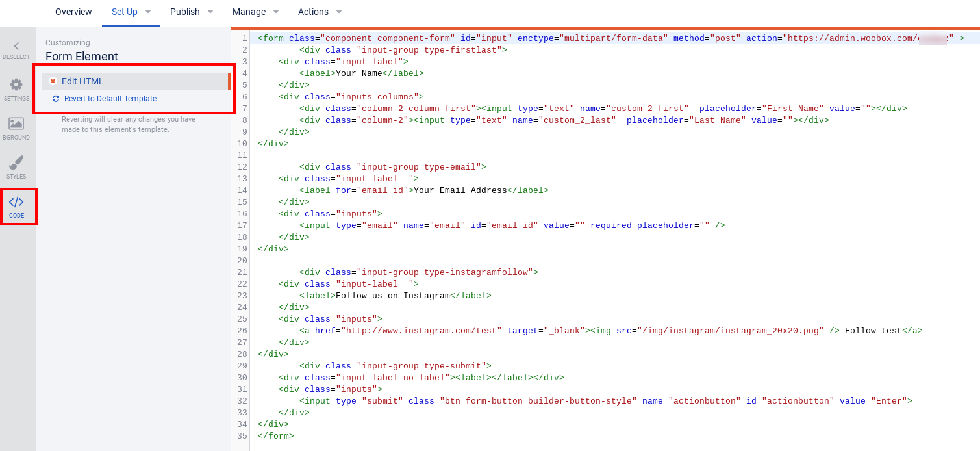This screenshot has height=451, width=980.
Task: Click the Deselect back arrow icon
Action: (x=16, y=46)
